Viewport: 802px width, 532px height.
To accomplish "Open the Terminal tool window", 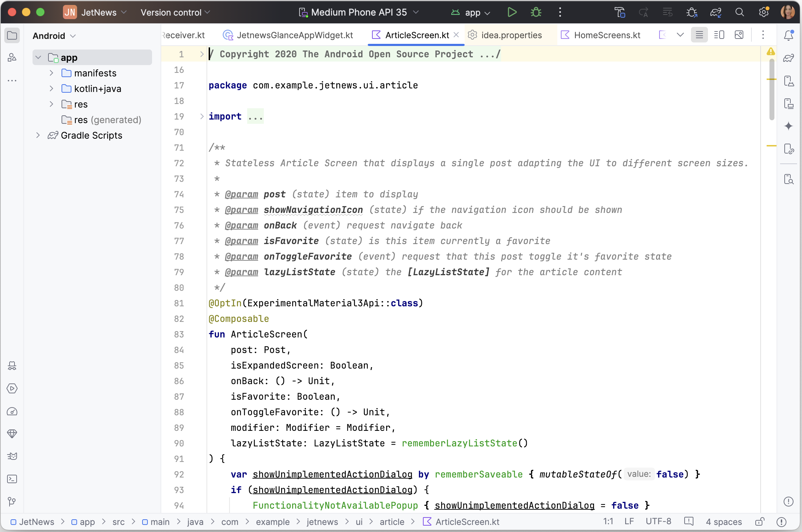I will click(12, 479).
